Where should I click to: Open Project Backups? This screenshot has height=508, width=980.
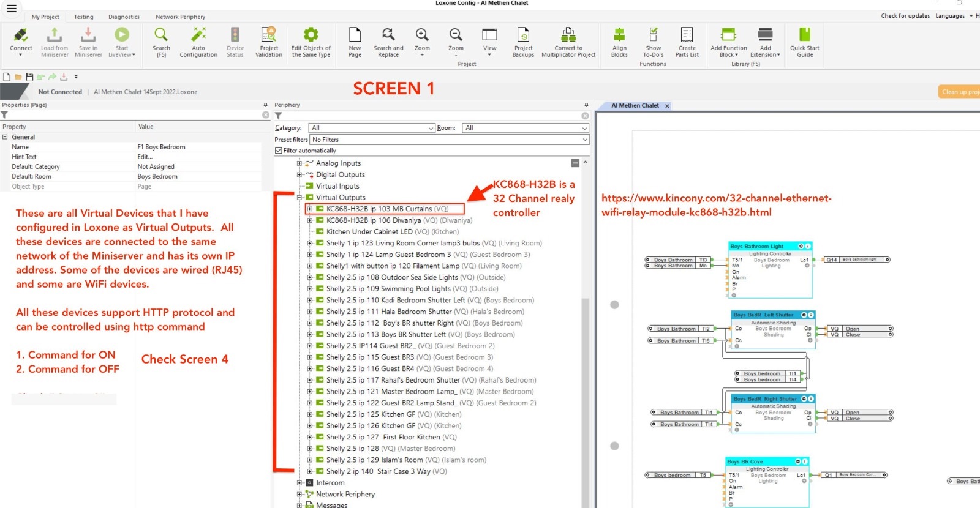click(523, 35)
